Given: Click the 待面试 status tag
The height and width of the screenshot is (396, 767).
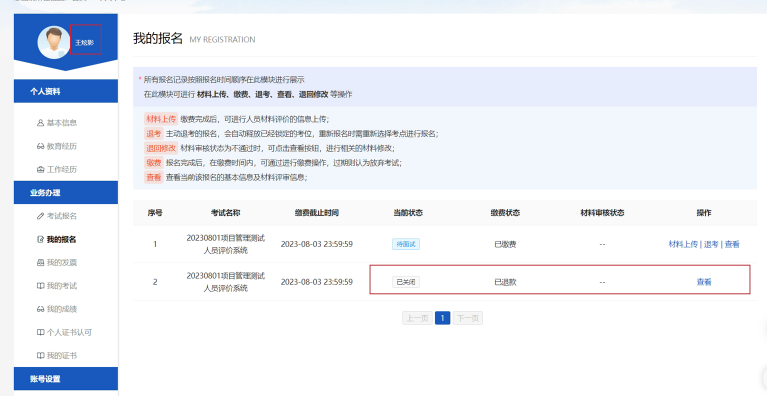Looking at the screenshot, I should tap(406, 244).
